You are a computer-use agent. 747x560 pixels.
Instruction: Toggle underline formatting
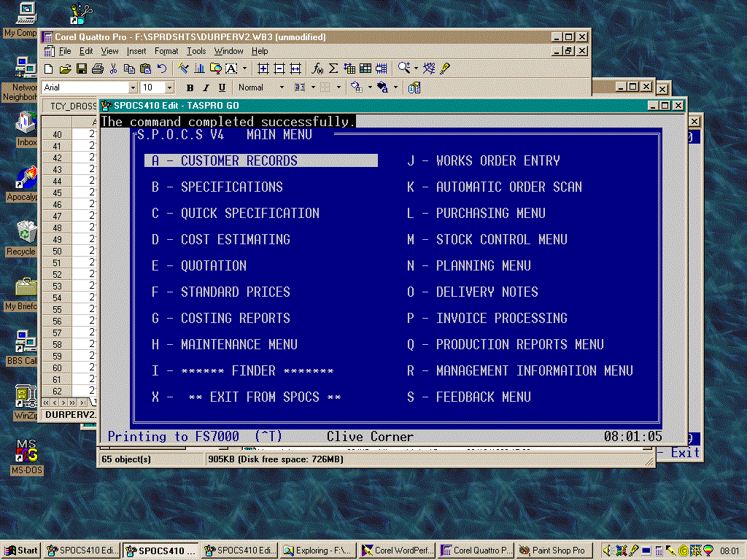point(222,87)
